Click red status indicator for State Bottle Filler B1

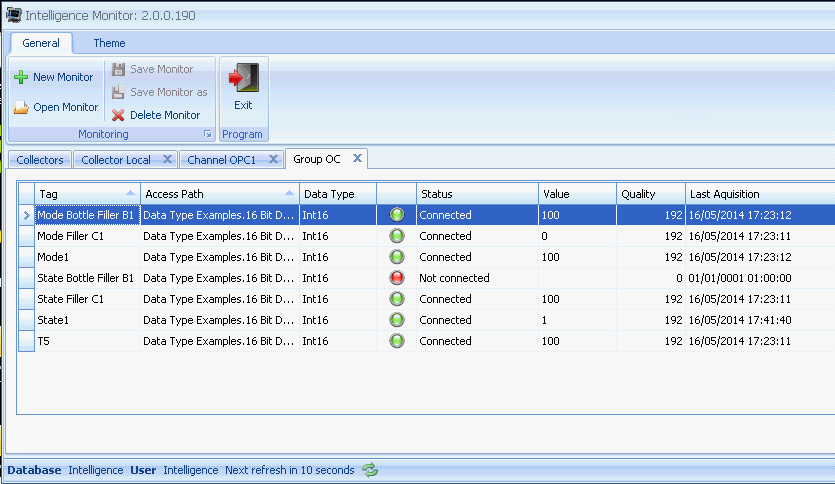[x=397, y=278]
